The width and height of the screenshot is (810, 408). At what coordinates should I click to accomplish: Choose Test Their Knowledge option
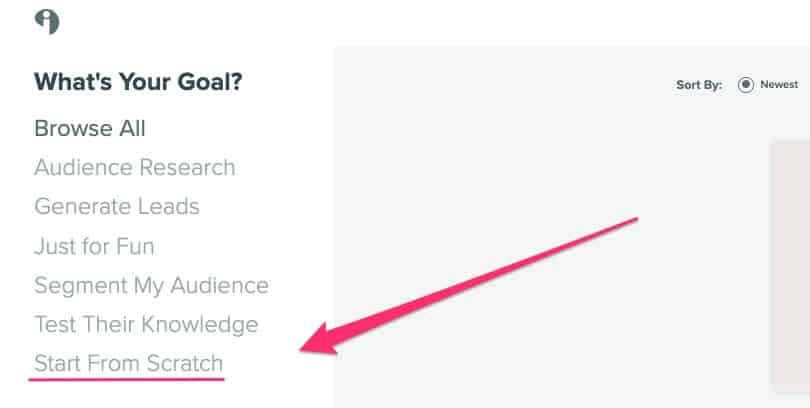[146, 325]
